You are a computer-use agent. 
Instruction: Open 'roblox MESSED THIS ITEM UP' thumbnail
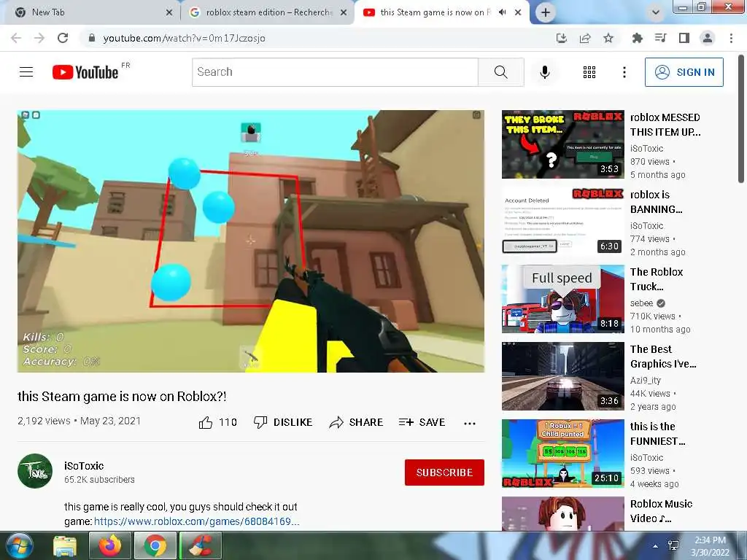(x=562, y=144)
